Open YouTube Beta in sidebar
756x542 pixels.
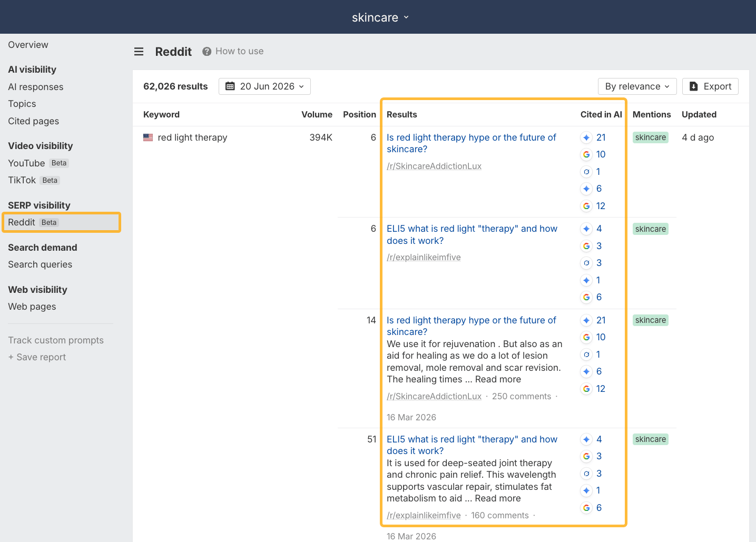[x=38, y=163]
